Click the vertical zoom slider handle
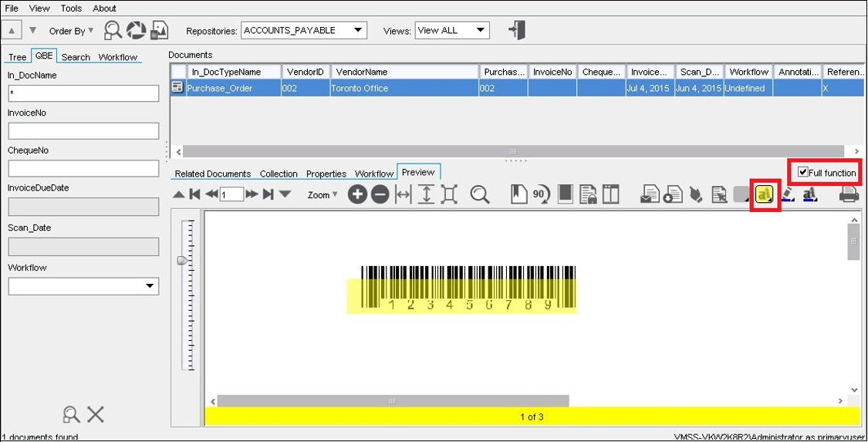The height and width of the screenshot is (442, 868). (x=183, y=261)
